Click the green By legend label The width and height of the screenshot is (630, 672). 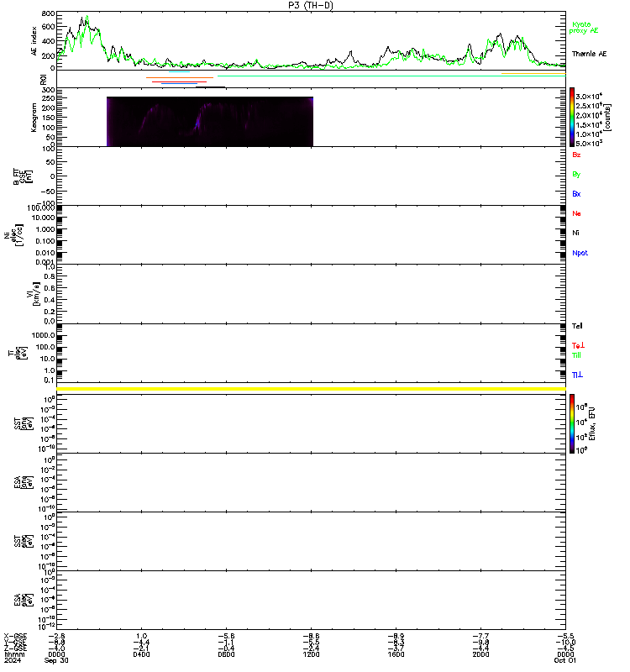point(576,175)
